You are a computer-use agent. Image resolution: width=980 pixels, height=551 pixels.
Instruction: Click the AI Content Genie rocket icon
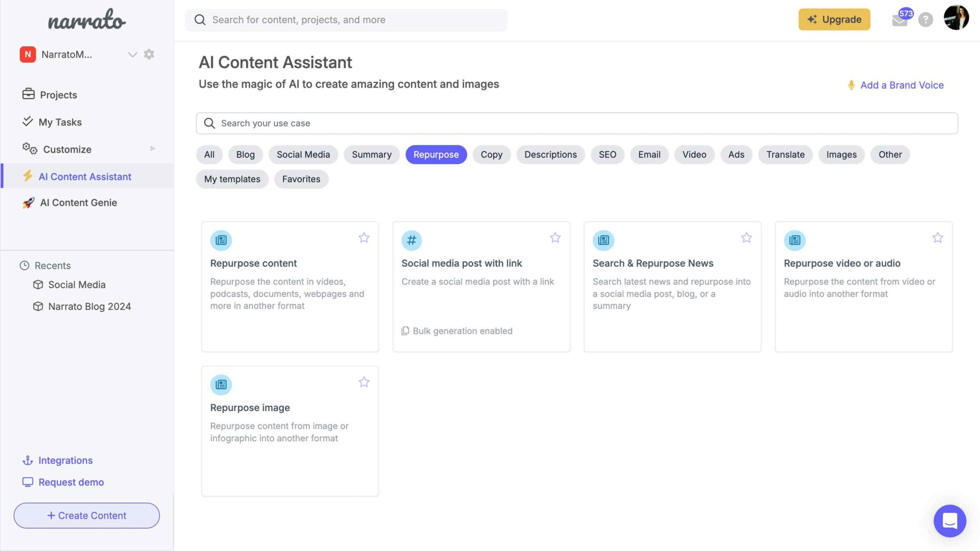point(28,202)
